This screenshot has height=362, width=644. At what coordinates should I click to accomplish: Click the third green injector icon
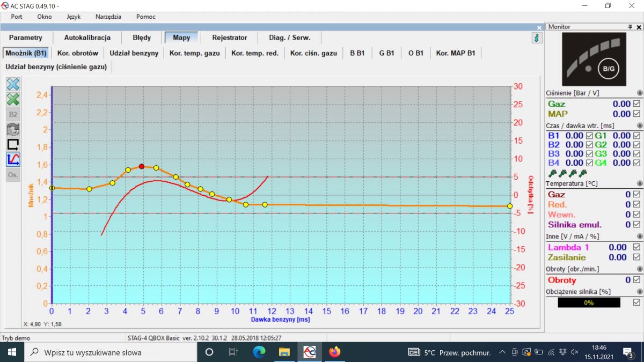point(573,173)
